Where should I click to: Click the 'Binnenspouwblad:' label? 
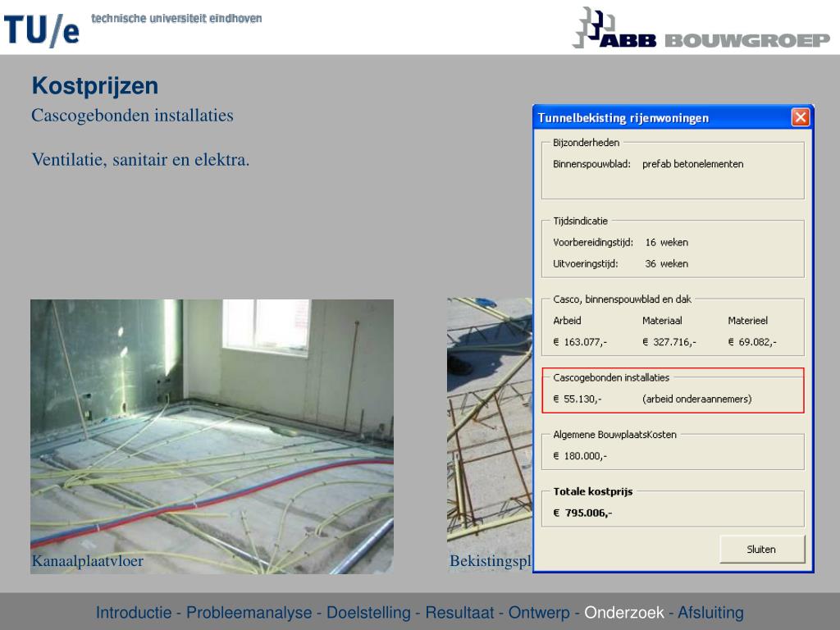point(591,164)
